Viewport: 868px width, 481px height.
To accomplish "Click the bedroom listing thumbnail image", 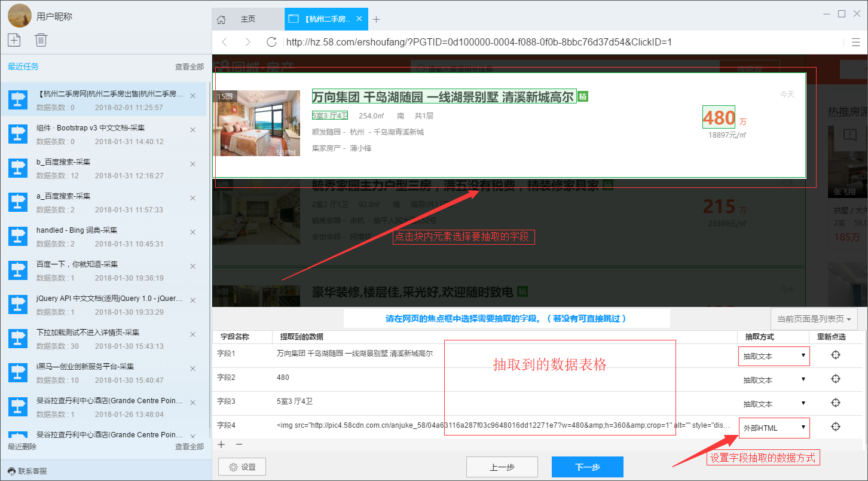I will (257, 123).
